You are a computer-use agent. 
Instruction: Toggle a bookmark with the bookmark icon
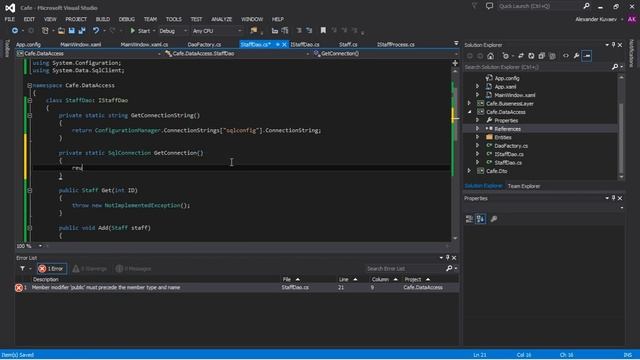click(323, 31)
